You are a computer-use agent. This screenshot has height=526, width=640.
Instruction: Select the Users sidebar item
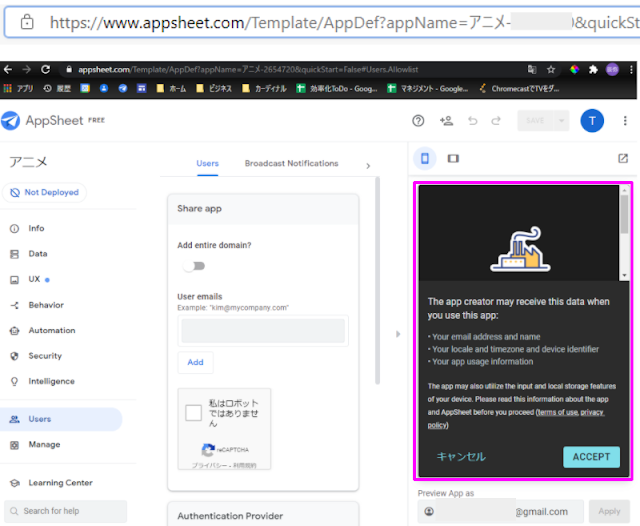click(60, 419)
